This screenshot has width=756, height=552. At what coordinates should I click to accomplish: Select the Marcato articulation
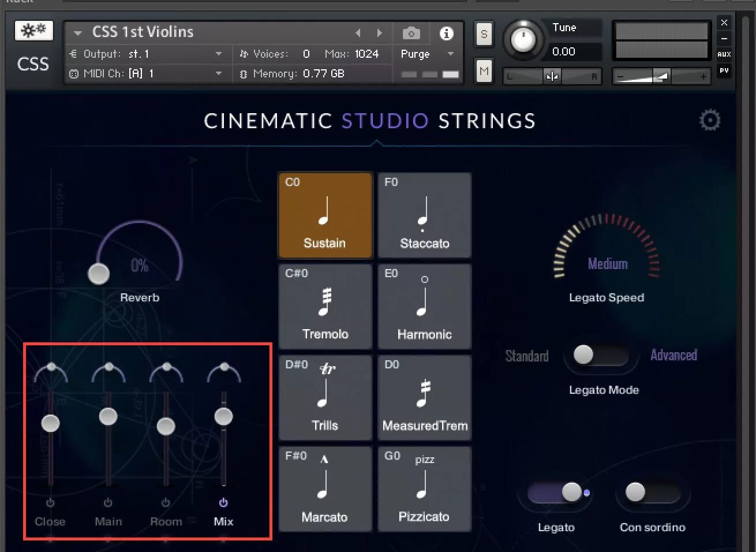tap(325, 488)
